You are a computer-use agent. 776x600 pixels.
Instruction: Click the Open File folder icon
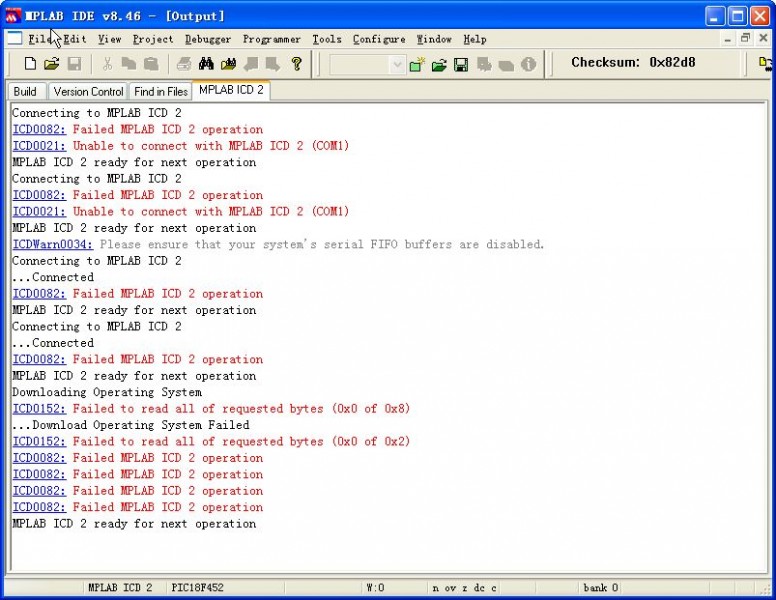coord(51,64)
